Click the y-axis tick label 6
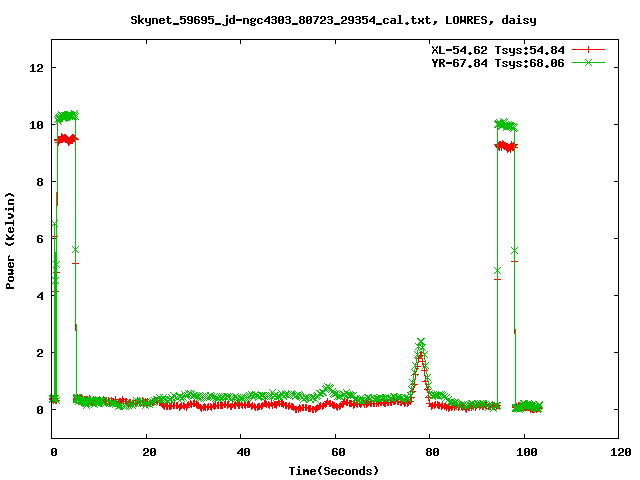The height and width of the screenshot is (480, 640). coord(40,239)
